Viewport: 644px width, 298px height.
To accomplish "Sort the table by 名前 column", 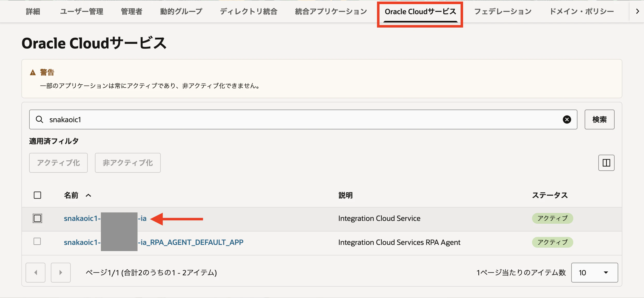I will [x=71, y=195].
